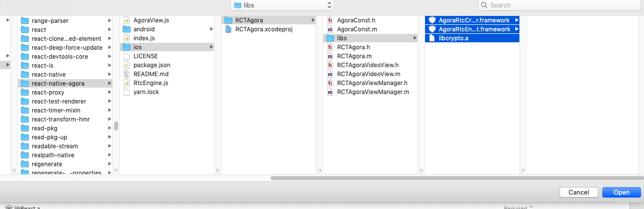
Task: Select the react-clone...ed-element folder
Action: pos(65,39)
